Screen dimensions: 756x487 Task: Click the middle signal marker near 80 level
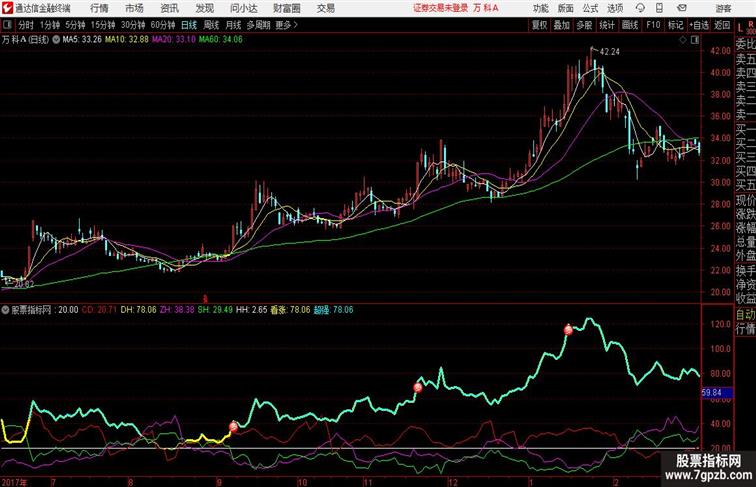click(418, 387)
